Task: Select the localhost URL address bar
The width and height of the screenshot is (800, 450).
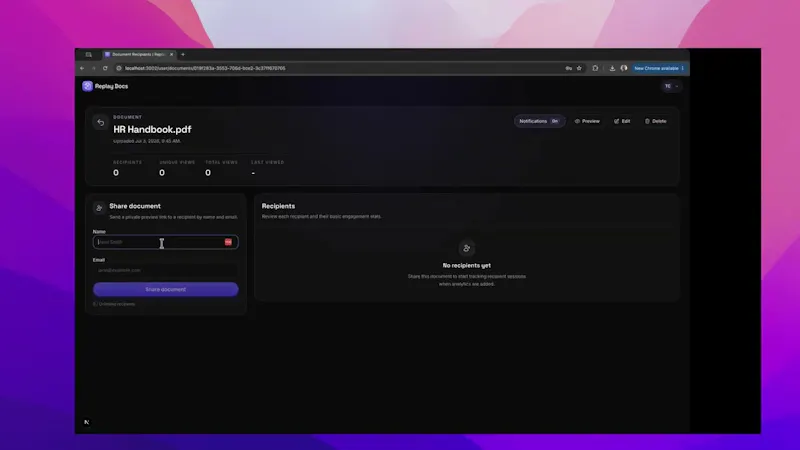Action: click(x=205, y=68)
